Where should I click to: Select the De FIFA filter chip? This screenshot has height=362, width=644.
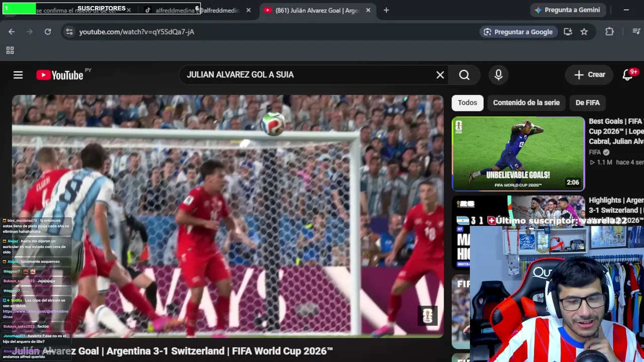[x=588, y=103]
